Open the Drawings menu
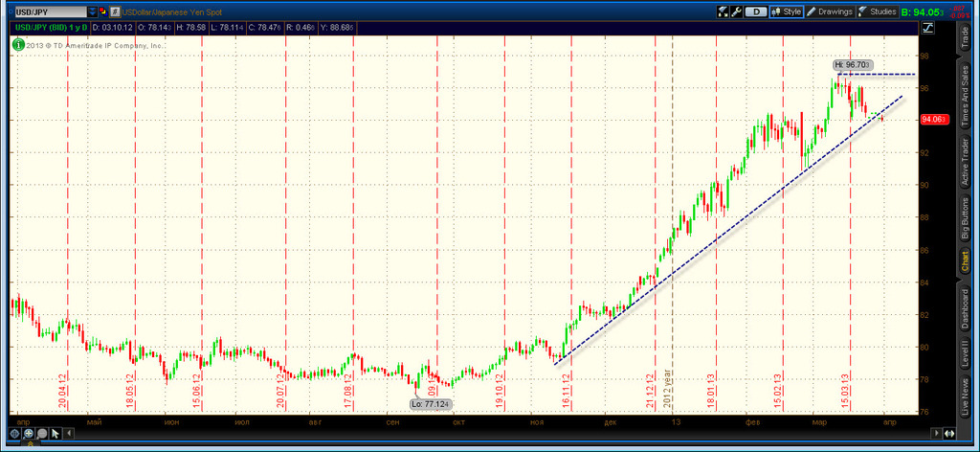The height and width of the screenshot is (452, 980). [830, 11]
